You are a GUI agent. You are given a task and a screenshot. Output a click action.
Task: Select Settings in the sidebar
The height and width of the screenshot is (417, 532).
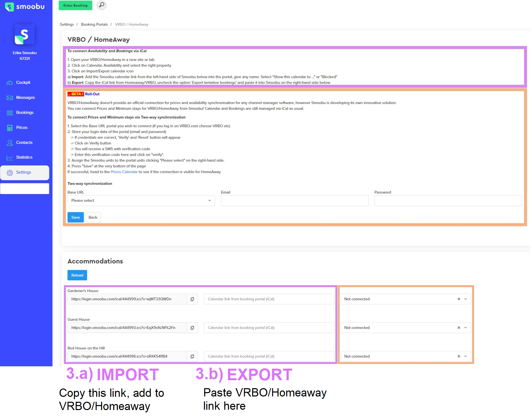24,173
